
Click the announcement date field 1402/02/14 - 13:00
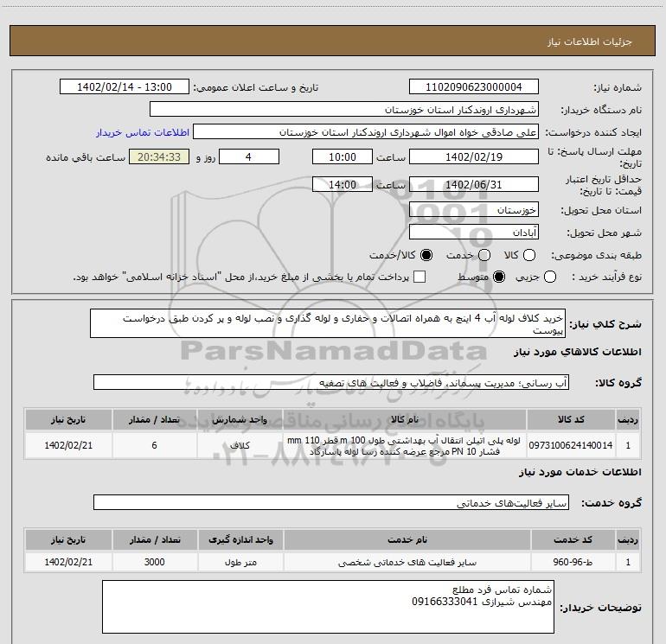pyautogui.click(x=125, y=86)
